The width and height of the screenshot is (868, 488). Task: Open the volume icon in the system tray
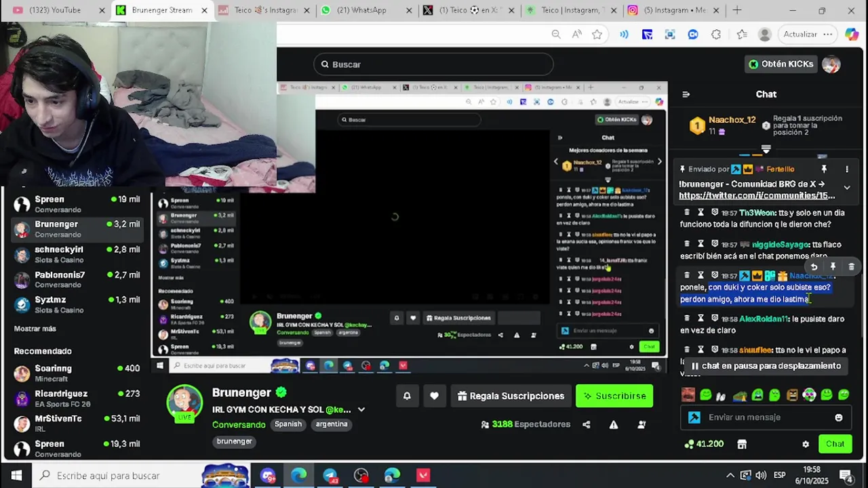(761, 476)
